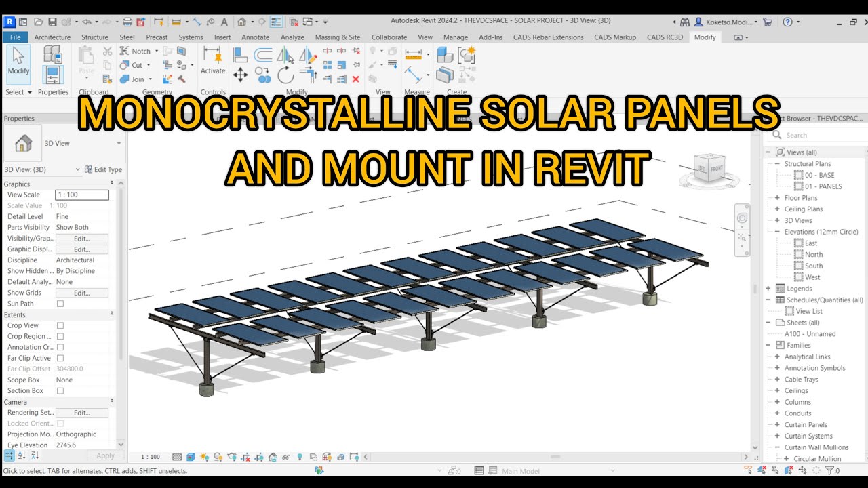
Task: Select the Mirror Draw Axis tool
Action: tap(308, 55)
